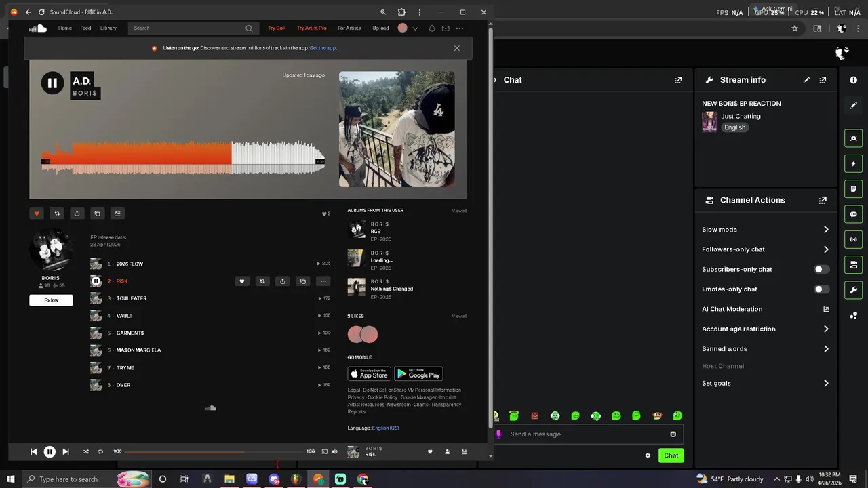Screen dimensions: 868x488
Task: Pause the RI$K track row
Action: point(96,281)
